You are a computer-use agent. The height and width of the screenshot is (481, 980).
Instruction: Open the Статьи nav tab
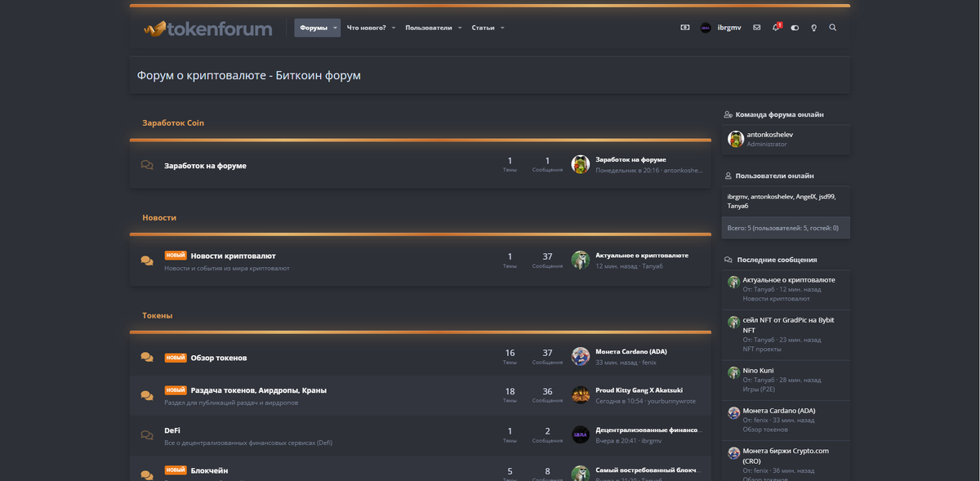coord(483,28)
